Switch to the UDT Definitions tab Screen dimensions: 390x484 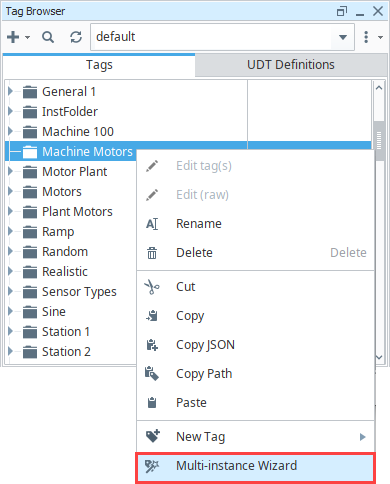[x=291, y=65]
